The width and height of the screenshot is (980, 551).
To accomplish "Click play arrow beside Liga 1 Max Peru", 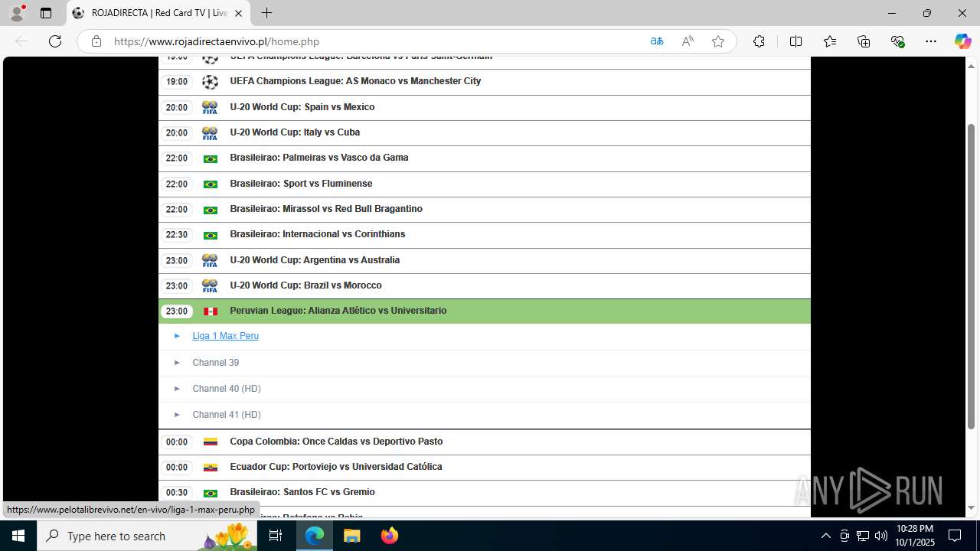I will click(x=177, y=336).
